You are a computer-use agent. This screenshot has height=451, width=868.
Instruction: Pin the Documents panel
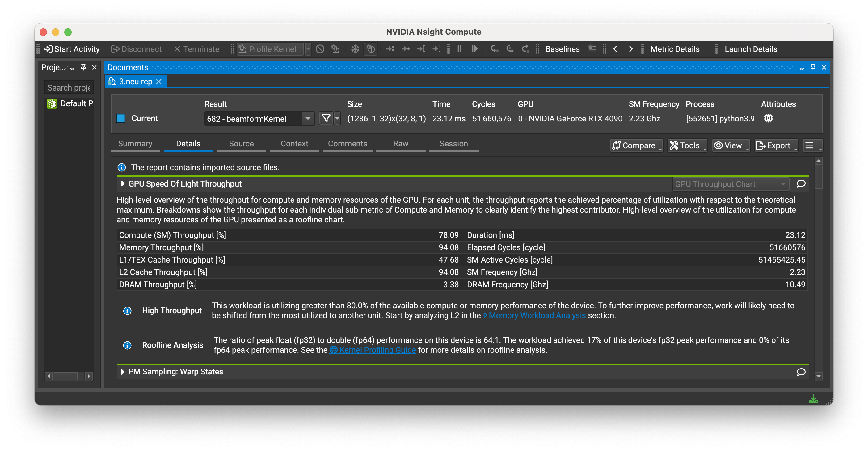coord(813,67)
